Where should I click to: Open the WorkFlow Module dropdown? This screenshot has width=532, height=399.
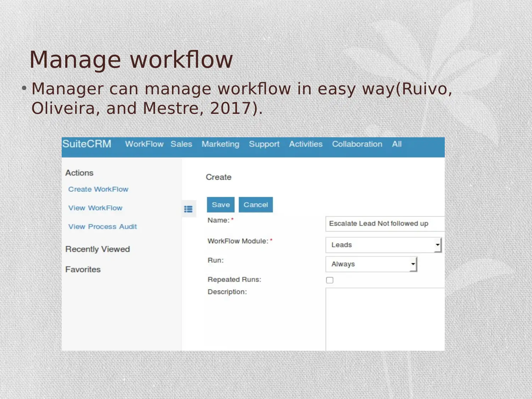coord(383,245)
